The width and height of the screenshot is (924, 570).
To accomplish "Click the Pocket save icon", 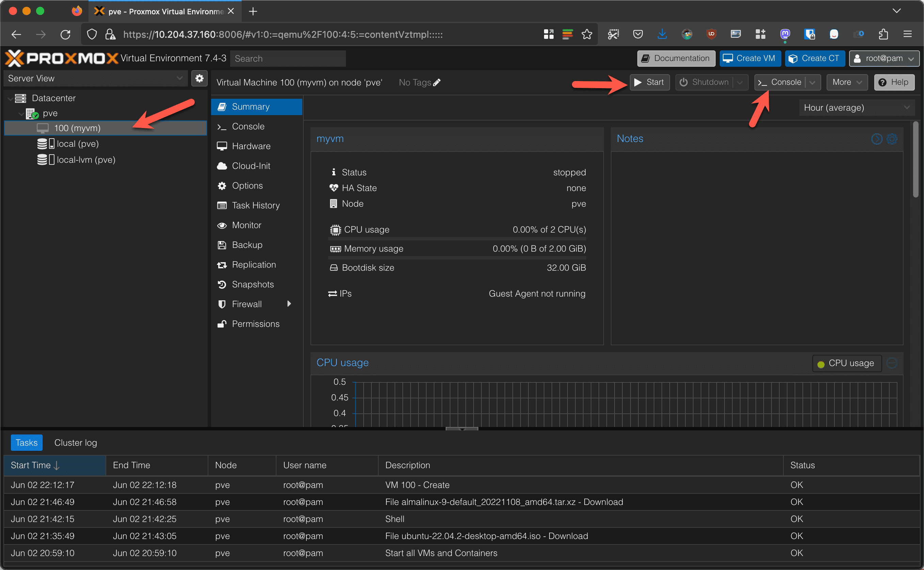I will tap(638, 34).
